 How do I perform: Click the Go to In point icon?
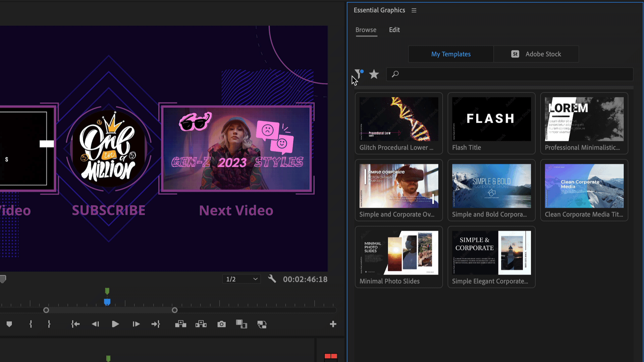tap(75, 324)
